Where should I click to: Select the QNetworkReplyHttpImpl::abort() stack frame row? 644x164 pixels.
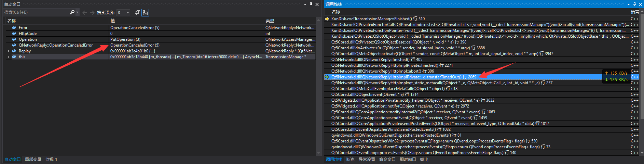click(x=383, y=71)
